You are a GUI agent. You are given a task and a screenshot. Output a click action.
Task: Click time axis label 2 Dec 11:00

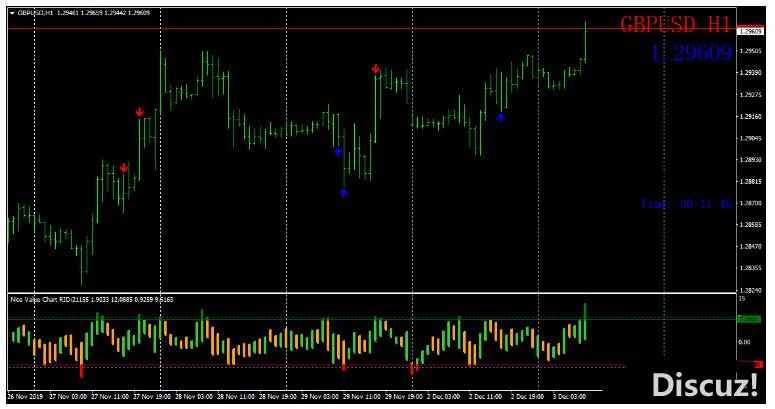click(486, 397)
